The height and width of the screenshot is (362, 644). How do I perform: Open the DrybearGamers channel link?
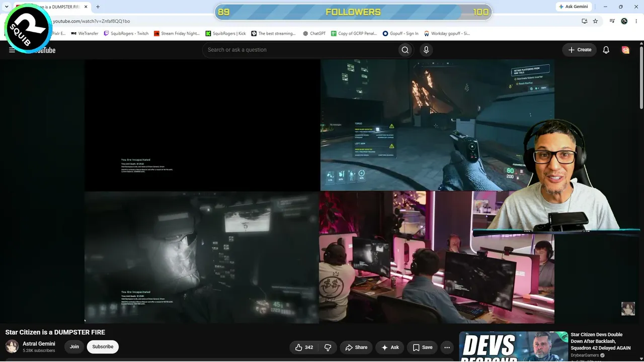(585, 355)
